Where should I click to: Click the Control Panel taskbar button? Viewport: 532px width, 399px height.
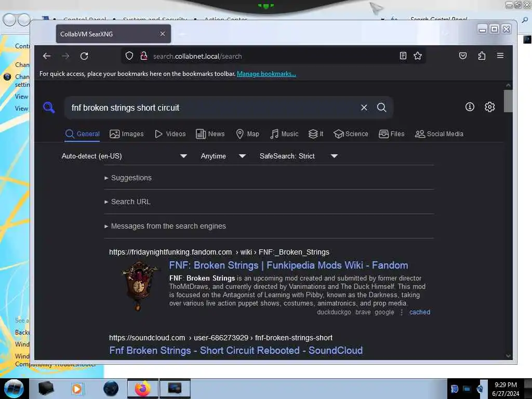click(x=175, y=389)
